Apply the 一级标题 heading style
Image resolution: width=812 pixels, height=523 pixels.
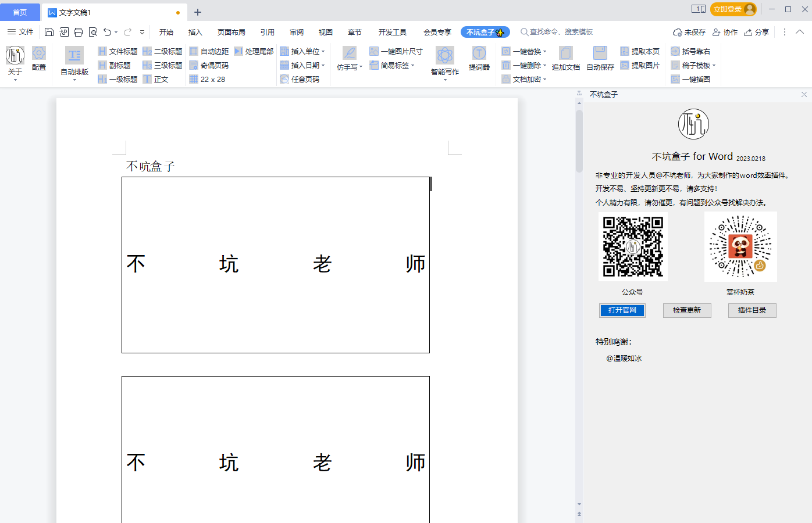tap(117, 79)
